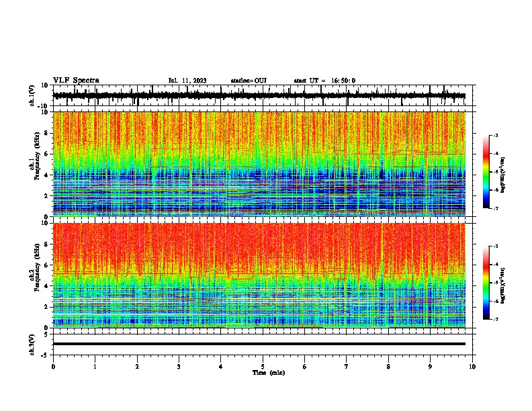Click time axis tick label "2"

pyautogui.click(x=137, y=367)
